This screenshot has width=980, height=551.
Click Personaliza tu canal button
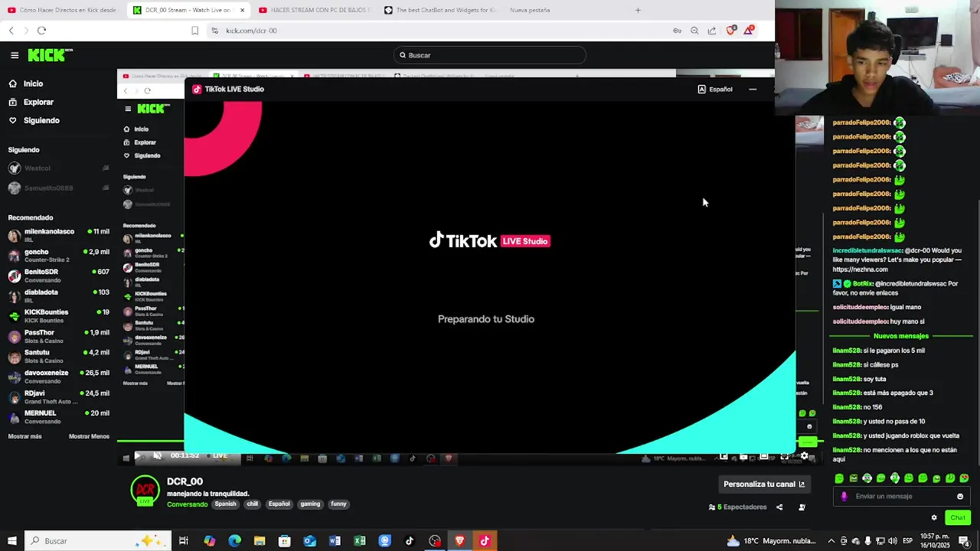coord(764,484)
